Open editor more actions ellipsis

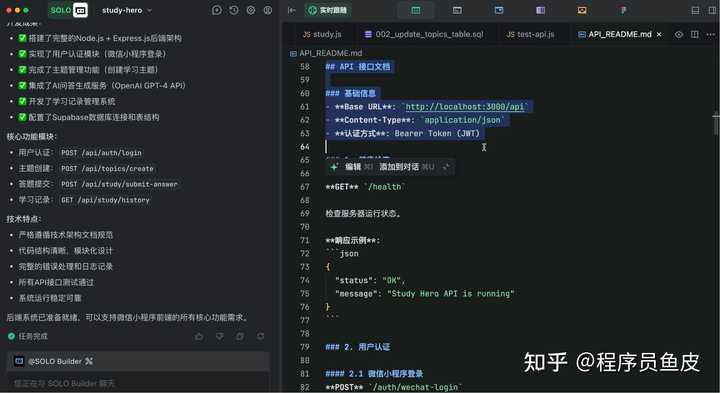pyautogui.click(x=710, y=34)
